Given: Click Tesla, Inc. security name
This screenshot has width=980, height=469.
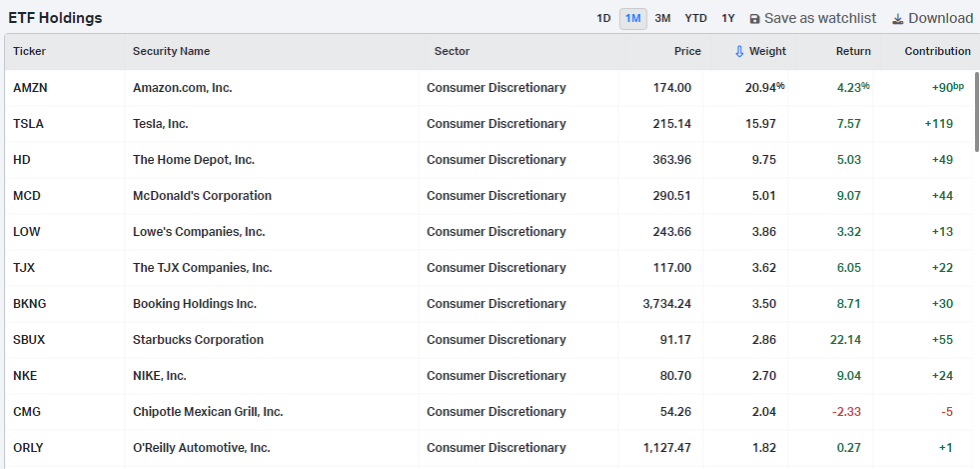Looking at the screenshot, I should [161, 124].
